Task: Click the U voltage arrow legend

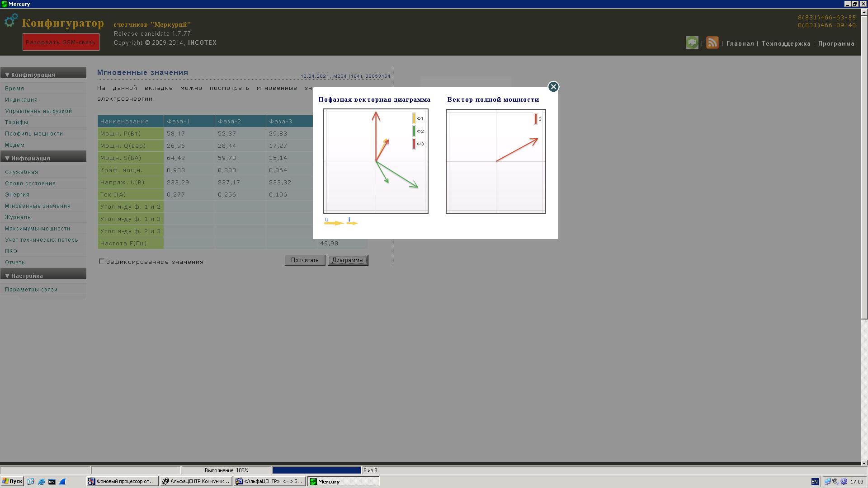Action: point(334,221)
